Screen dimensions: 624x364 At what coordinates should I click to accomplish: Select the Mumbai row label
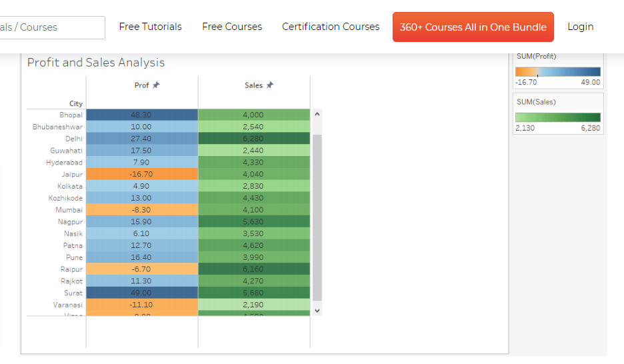69,210
